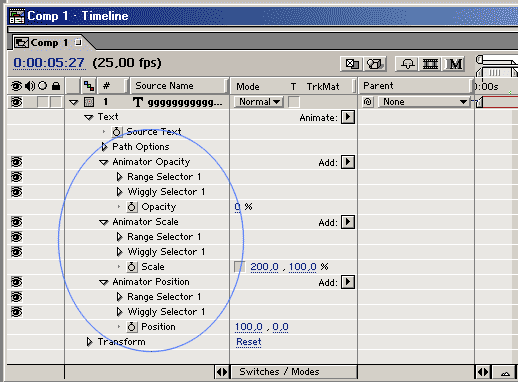Select the text layer ggggggggggg...

(184, 102)
